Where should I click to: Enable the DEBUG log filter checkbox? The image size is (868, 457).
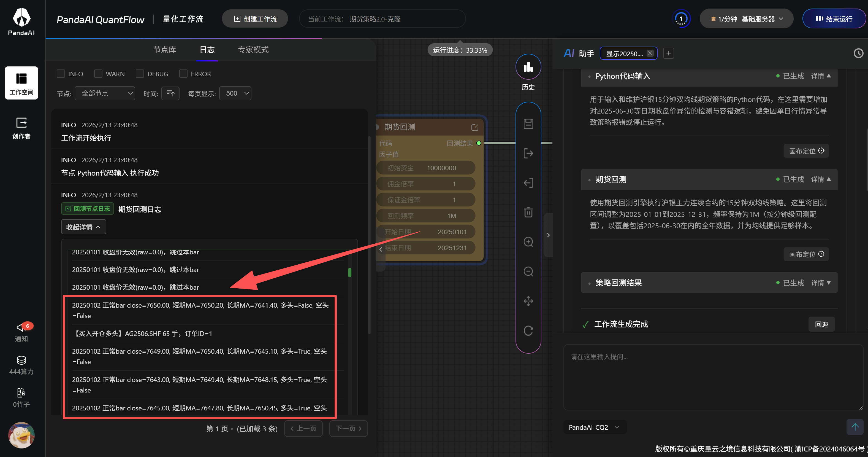(140, 74)
